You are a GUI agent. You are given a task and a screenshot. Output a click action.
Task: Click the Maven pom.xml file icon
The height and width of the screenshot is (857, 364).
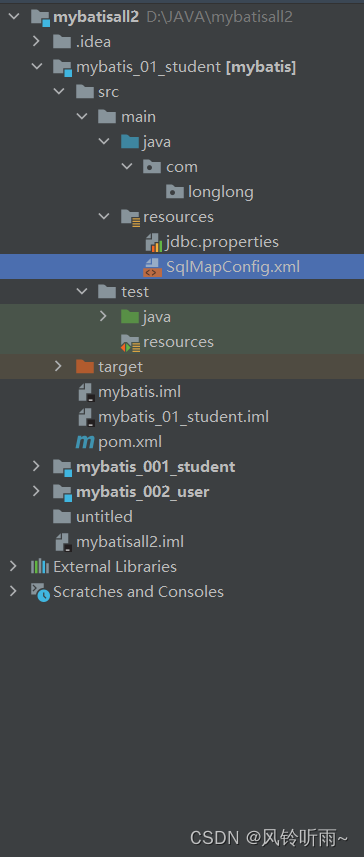85,442
